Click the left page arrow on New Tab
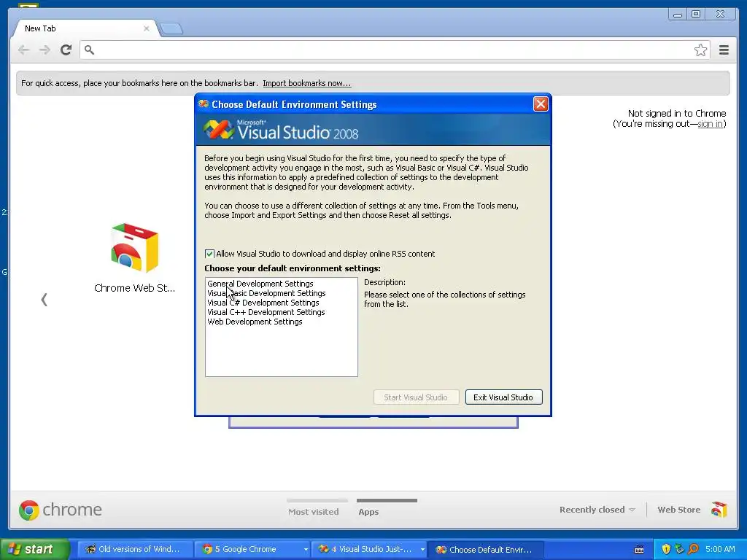This screenshot has height=560, width=747. (44, 300)
